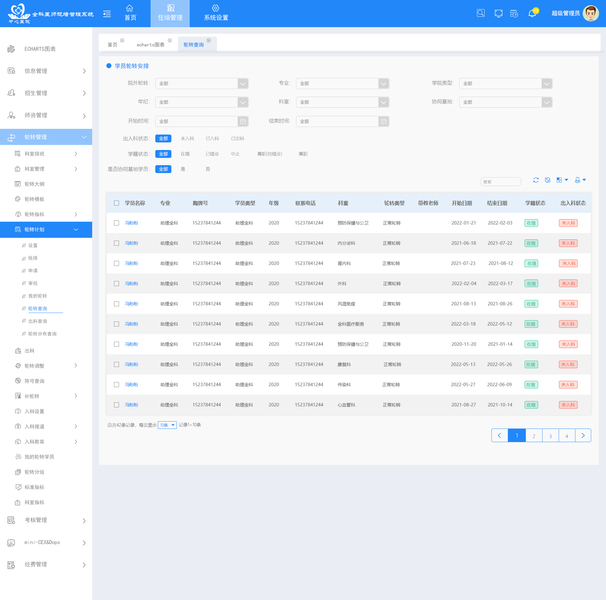Open ECHARTS图表 in the sidebar
The height and width of the screenshot is (600, 606).
(40, 49)
